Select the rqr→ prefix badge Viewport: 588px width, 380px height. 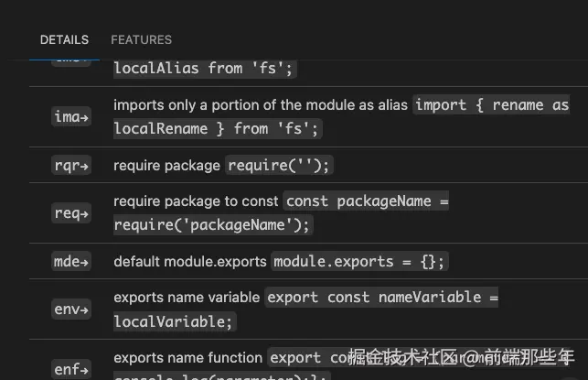[71, 166]
